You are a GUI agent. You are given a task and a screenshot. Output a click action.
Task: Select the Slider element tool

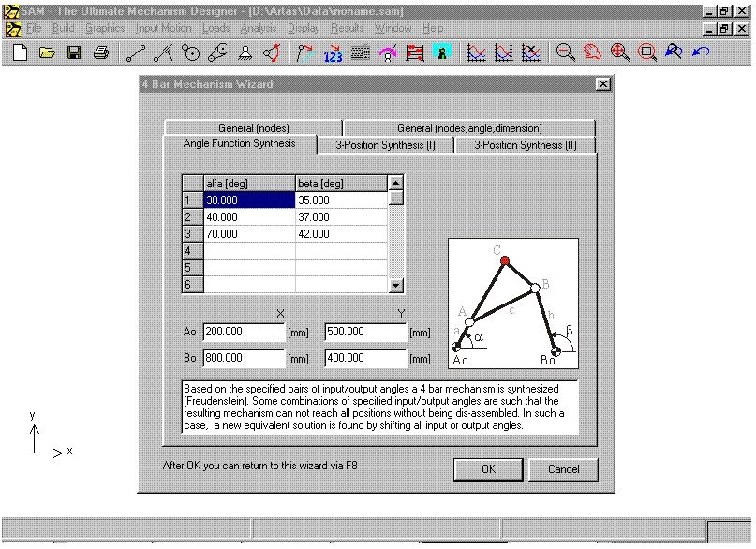coord(163,52)
